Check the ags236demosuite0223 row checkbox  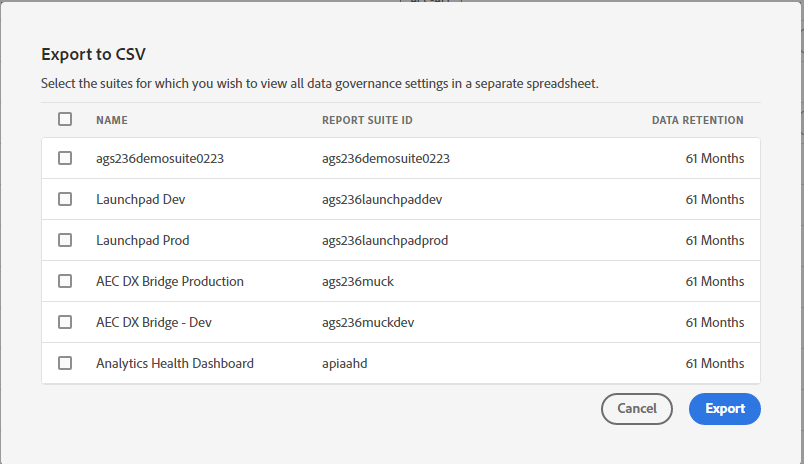[x=65, y=158]
